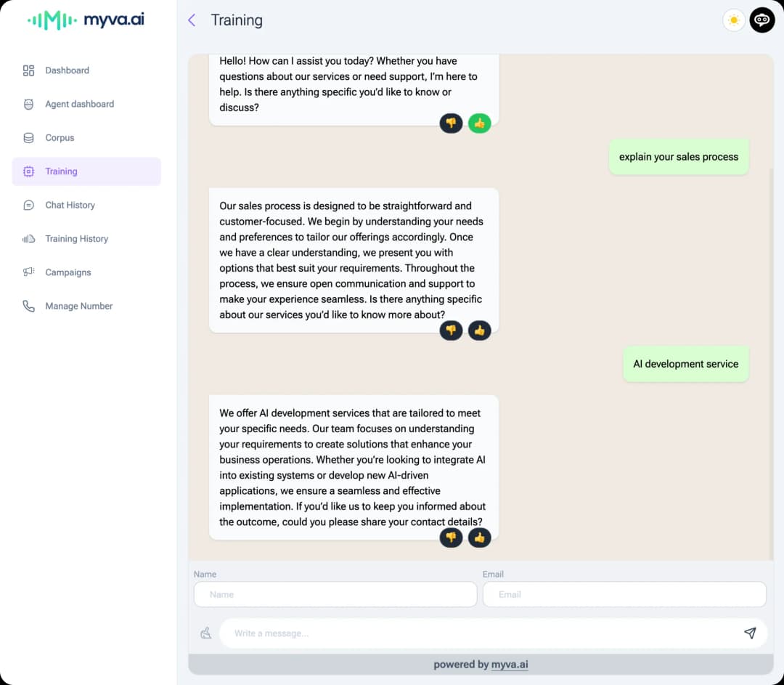Thumbs down the AI development services response
Image resolution: width=784 pixels, height=685 pixels.
(451, 538)
